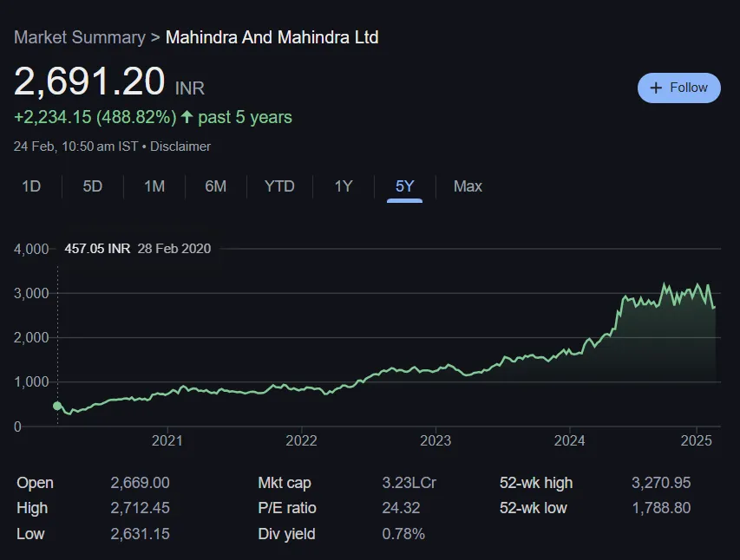Image resolution: width=740 pixels, height=560 pixels.
Task: Click the 24 Feb, 10:50 am IST timestamp
Action: click(76, 147)
